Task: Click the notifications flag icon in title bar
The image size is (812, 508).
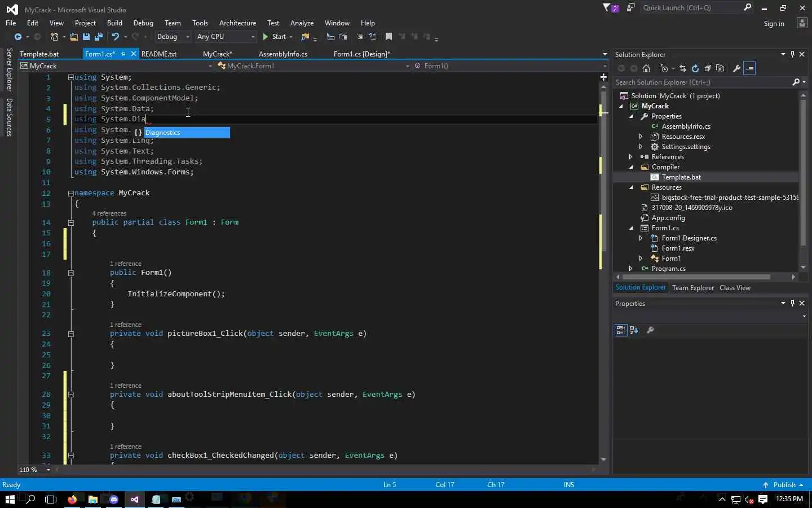Action: (x=611, y=8)
